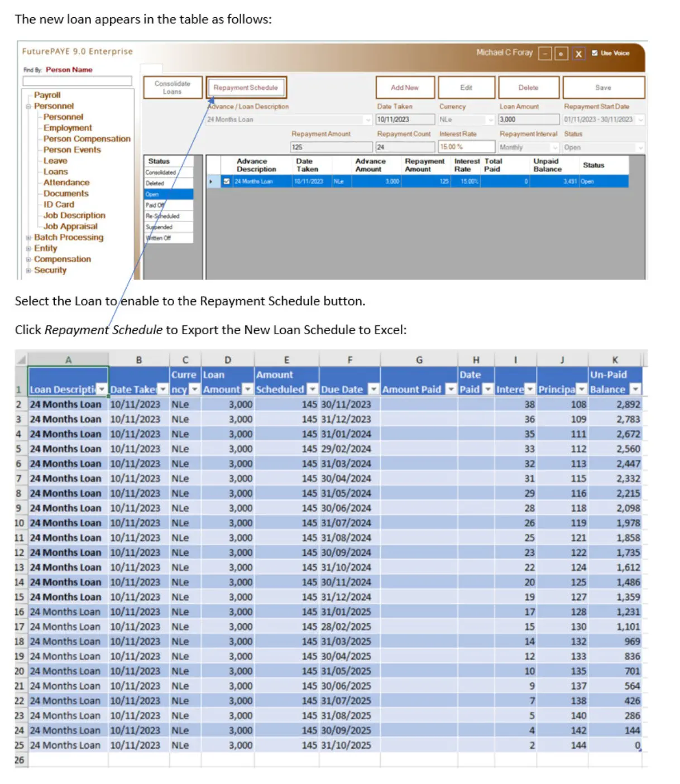
Task: Open Person Compensation in the tree
Action: coord(87,139)
